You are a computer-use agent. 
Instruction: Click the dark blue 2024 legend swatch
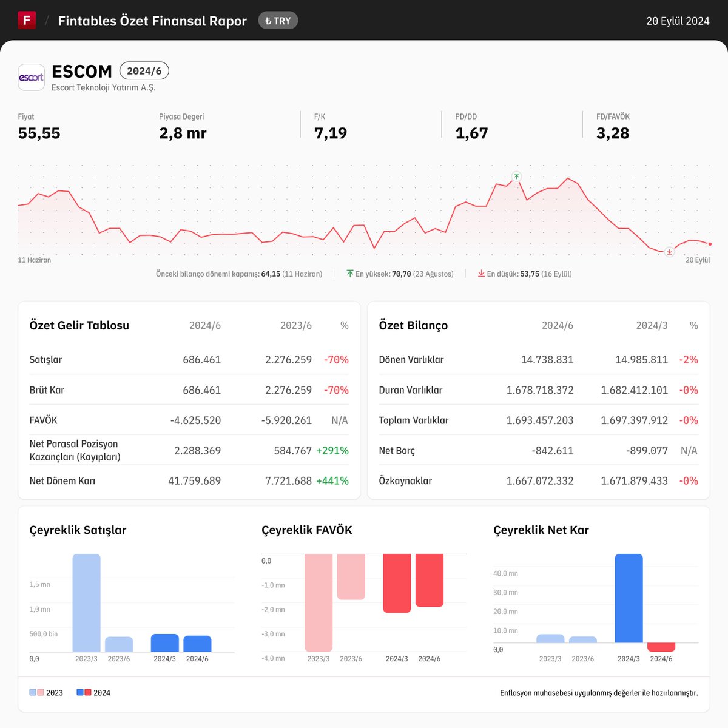point(80,692)
